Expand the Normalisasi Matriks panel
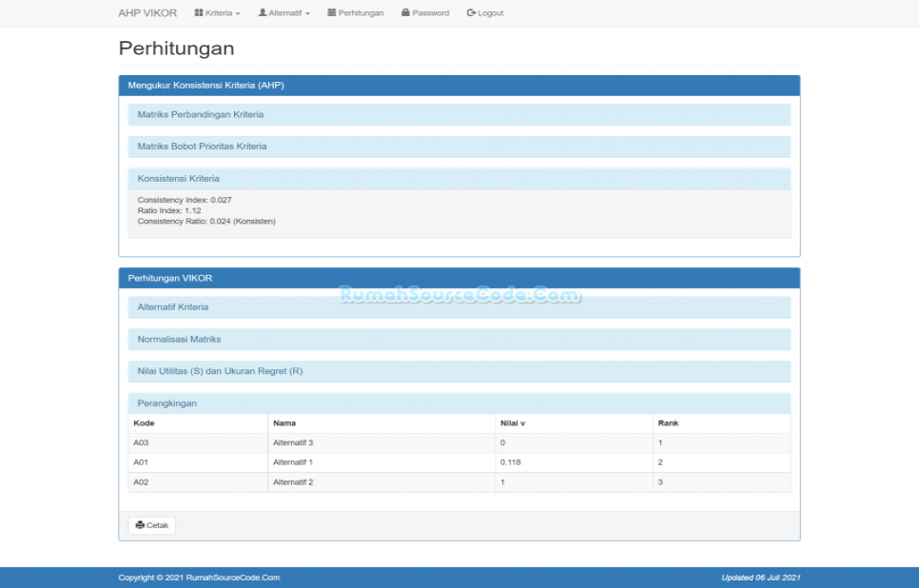The height and width of the screenshot is (588, 919). (x=179, y=339)
